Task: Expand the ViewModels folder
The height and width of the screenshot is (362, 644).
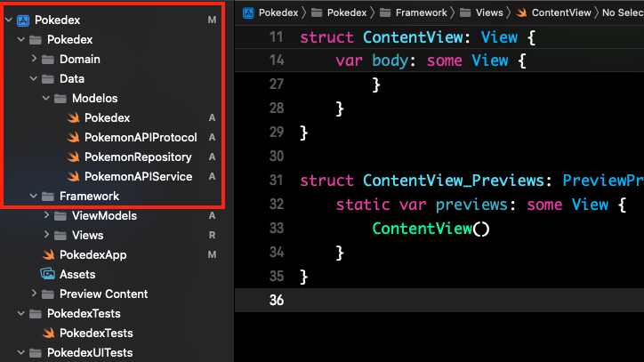Action: pyautogui.click(x=47, y=215)
